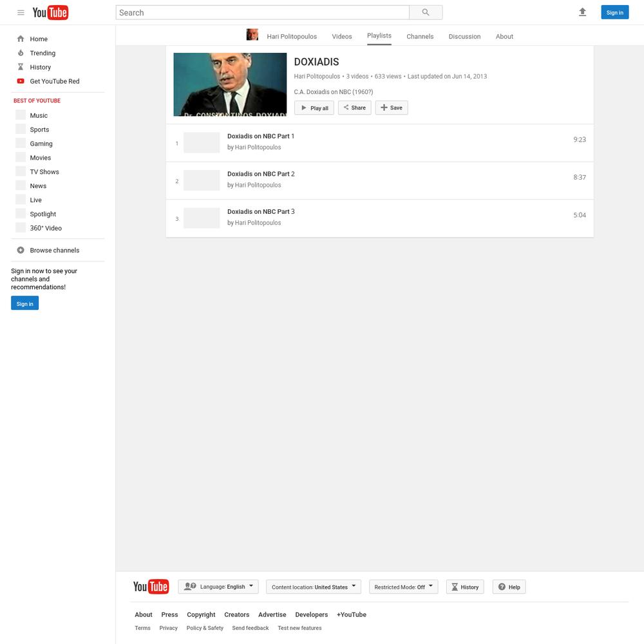The image size is (644, 644).
Task: Open Doxiadis on NBC Part 3 title
Action: [x=261, y=211]
